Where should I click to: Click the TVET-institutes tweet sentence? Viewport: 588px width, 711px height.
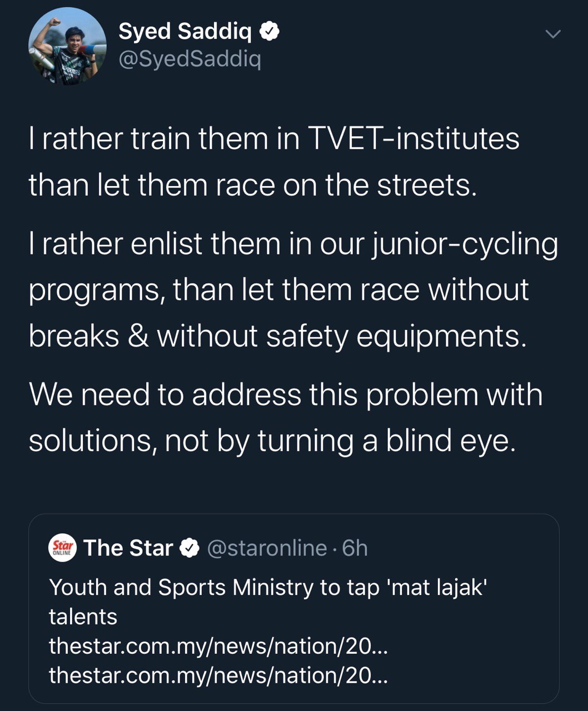click(x=274, y=138)
